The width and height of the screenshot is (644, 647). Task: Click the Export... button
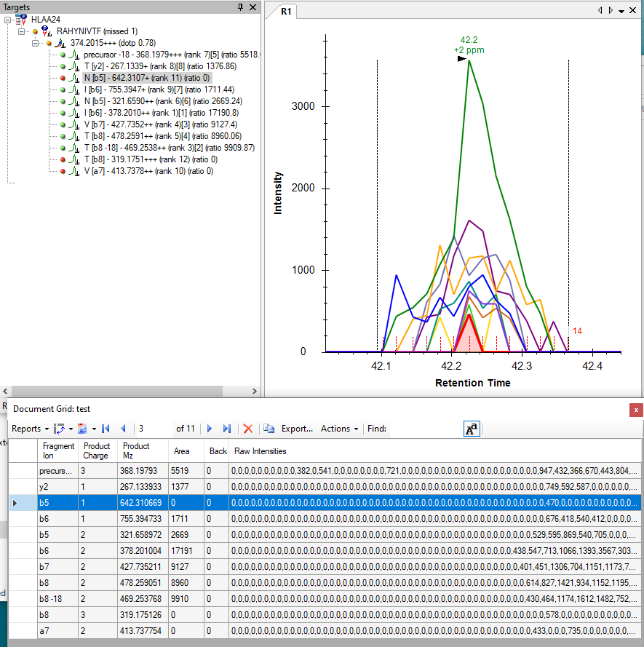point(297,429)
